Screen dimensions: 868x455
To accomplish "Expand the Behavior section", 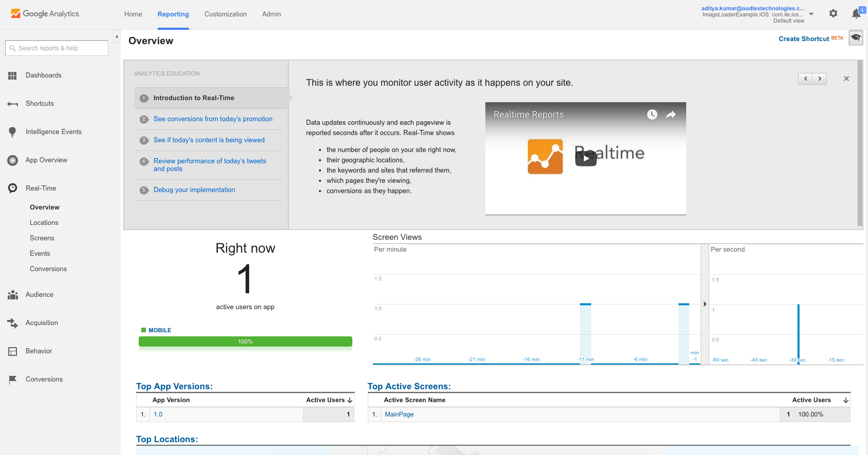I will tap(39, 351).
